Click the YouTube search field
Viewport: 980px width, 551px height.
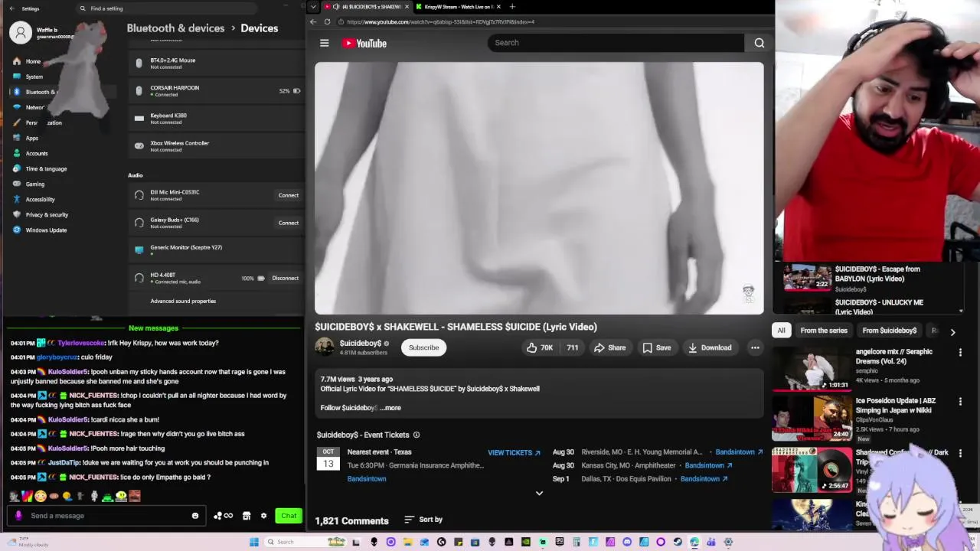coord(616,43)
